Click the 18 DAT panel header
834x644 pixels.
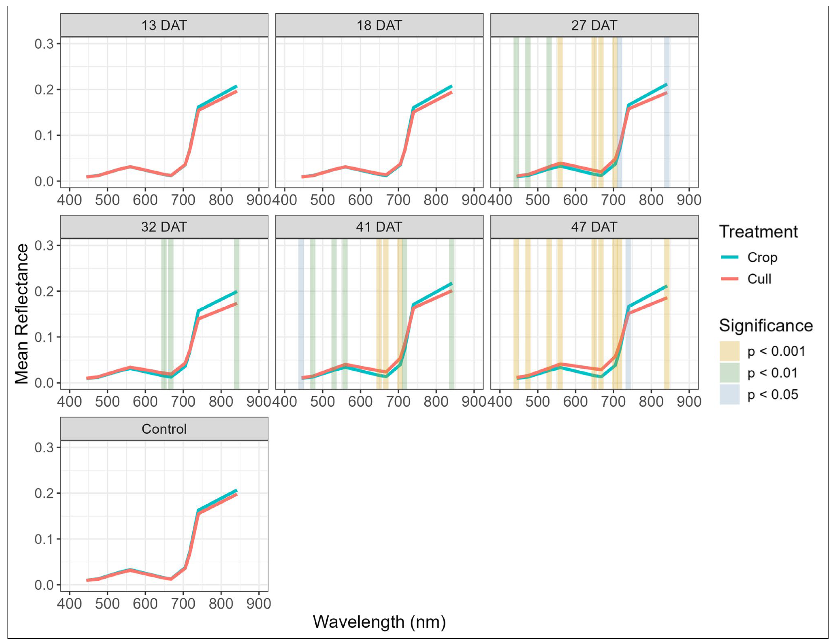(x=379, y=25)
